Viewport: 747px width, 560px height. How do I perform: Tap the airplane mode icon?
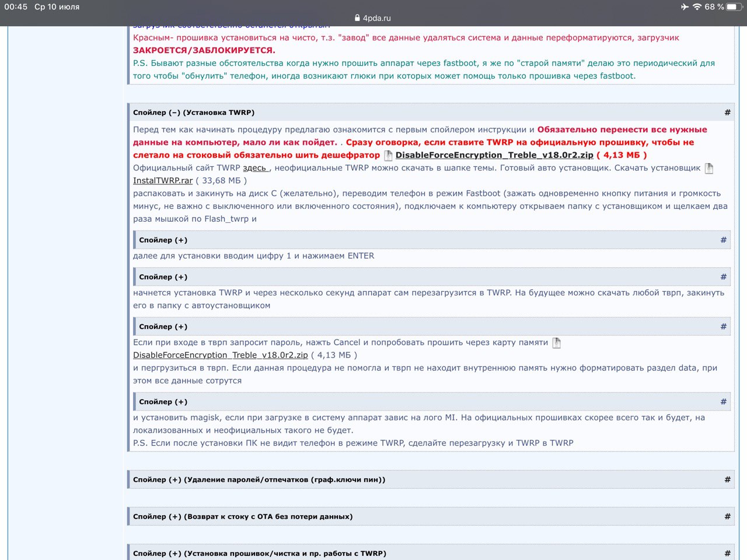pyautogui.click(x=684, y=7)
